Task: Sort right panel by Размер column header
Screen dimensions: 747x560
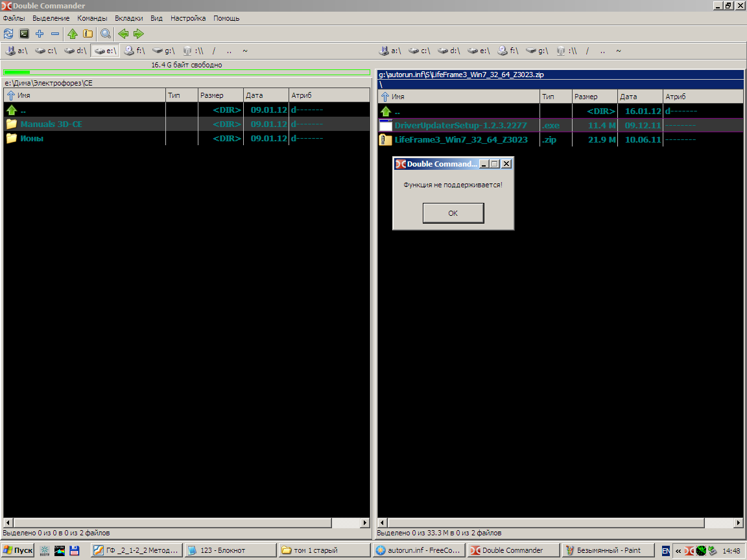Action: pos(593,97)
